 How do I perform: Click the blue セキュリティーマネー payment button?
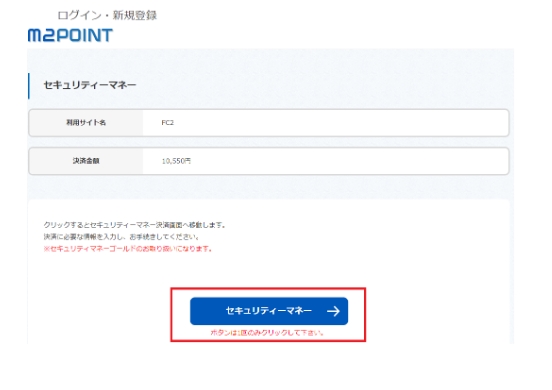(269, 311)
